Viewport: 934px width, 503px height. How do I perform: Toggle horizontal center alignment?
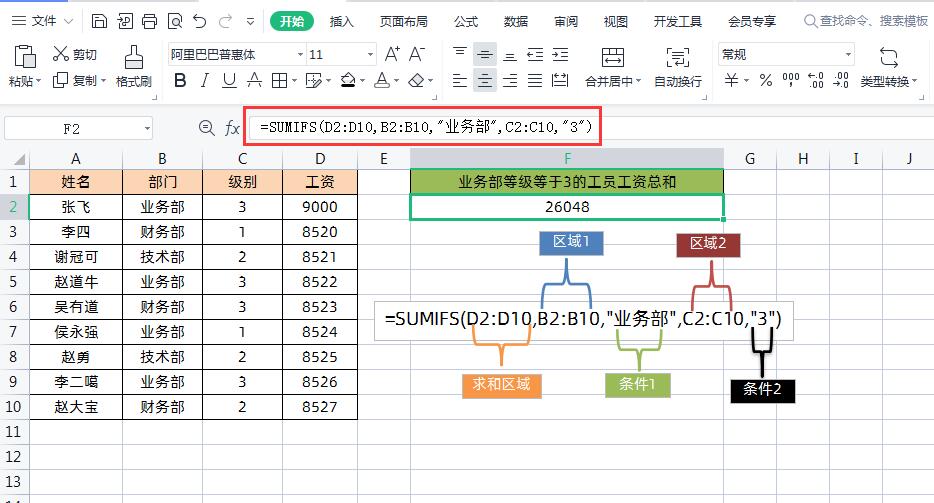tap(485, 80)
